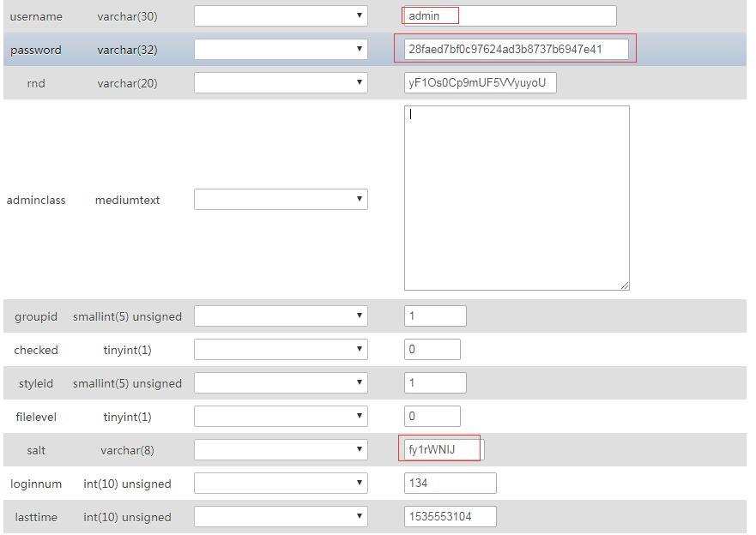756x535 pixels.
Task: Expand the styleid function dropdown
Action: [281, 382]
